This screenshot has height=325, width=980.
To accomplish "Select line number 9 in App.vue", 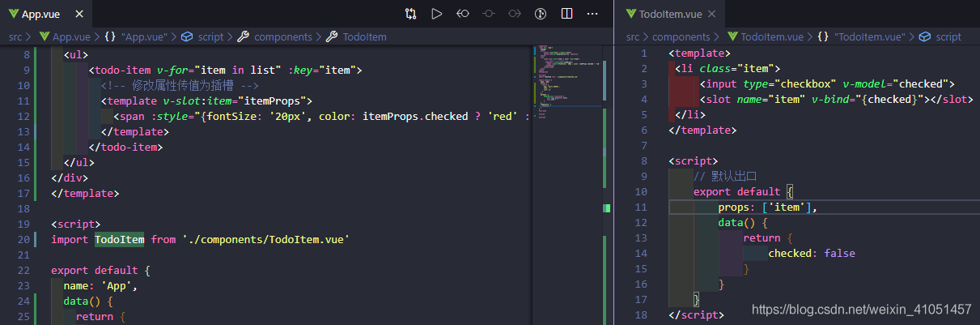I will [27, 70].
